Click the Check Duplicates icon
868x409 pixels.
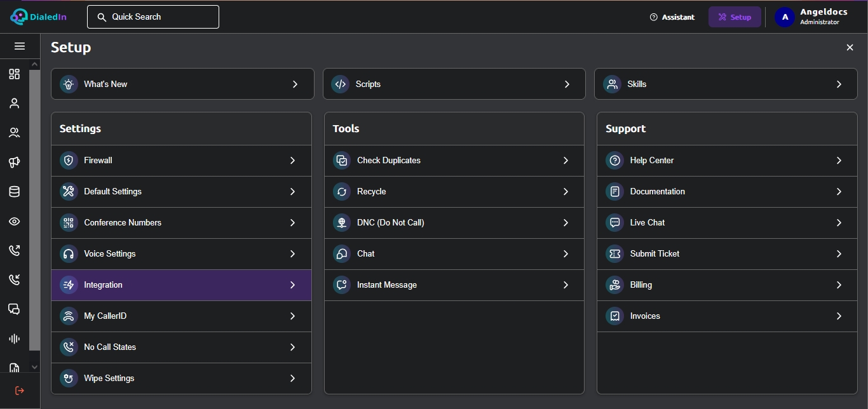tap(342, 161)
